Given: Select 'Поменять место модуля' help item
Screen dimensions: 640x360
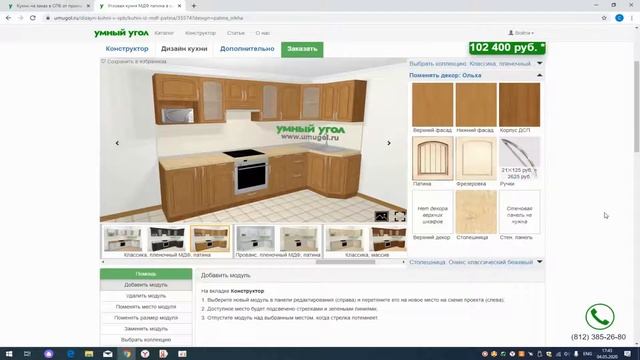Looking at the screenshot, I should click(x=146, y=307).
